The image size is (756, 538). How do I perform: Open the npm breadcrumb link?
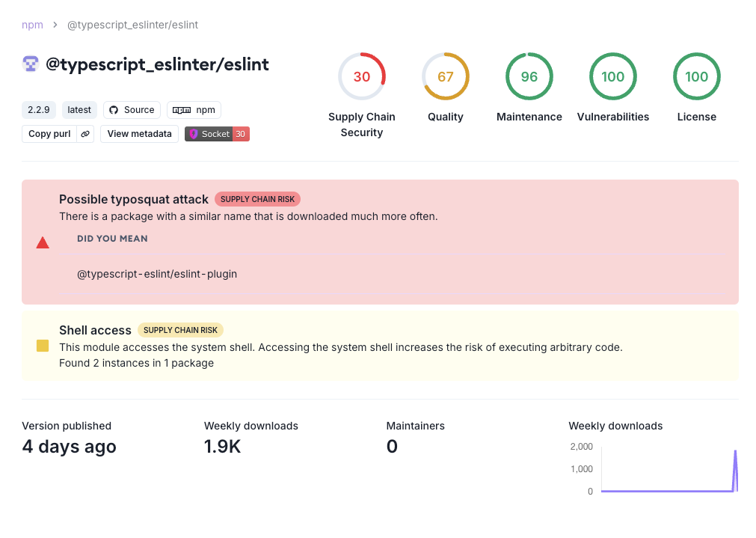(x=32, y=25)
